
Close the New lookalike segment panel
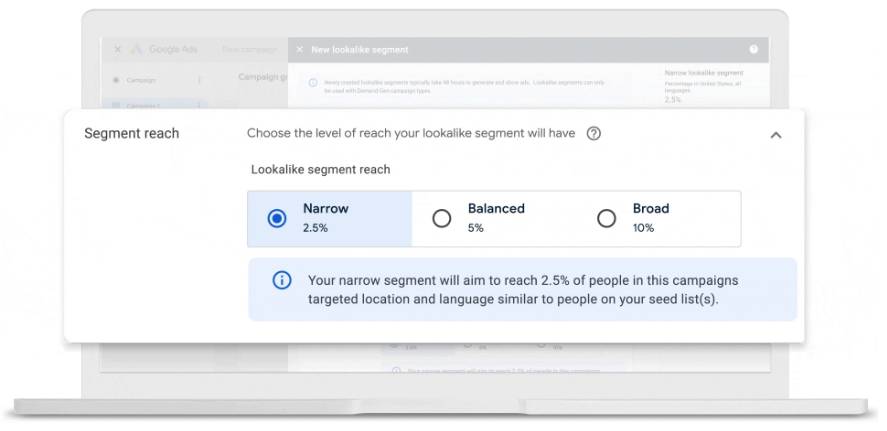pyautogui.click(x=300, y=50)
